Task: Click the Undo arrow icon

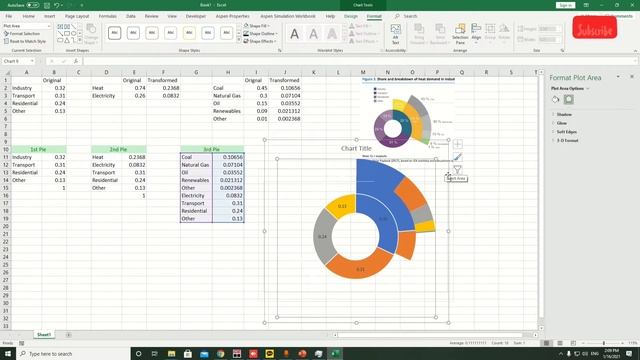Action: point(57,5)
